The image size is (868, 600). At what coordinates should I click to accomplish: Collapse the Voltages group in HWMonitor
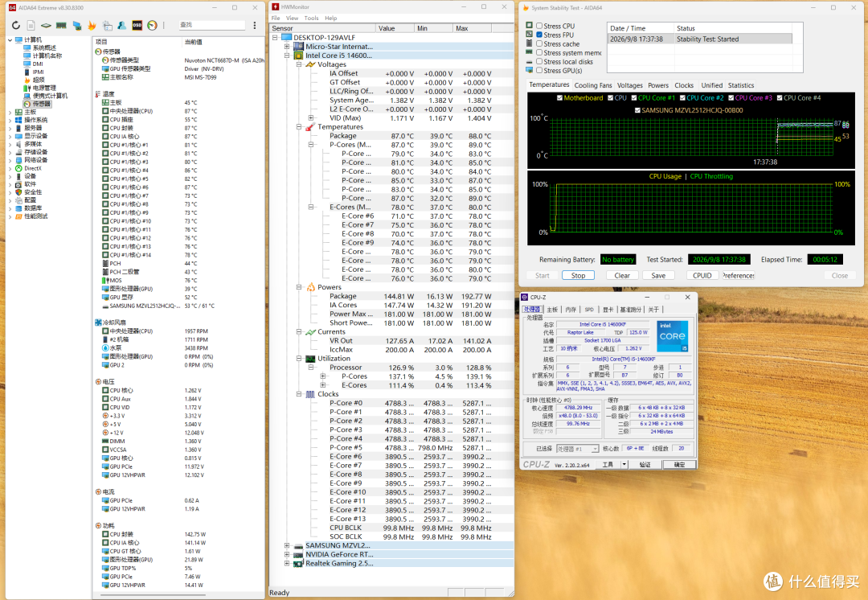299,64
